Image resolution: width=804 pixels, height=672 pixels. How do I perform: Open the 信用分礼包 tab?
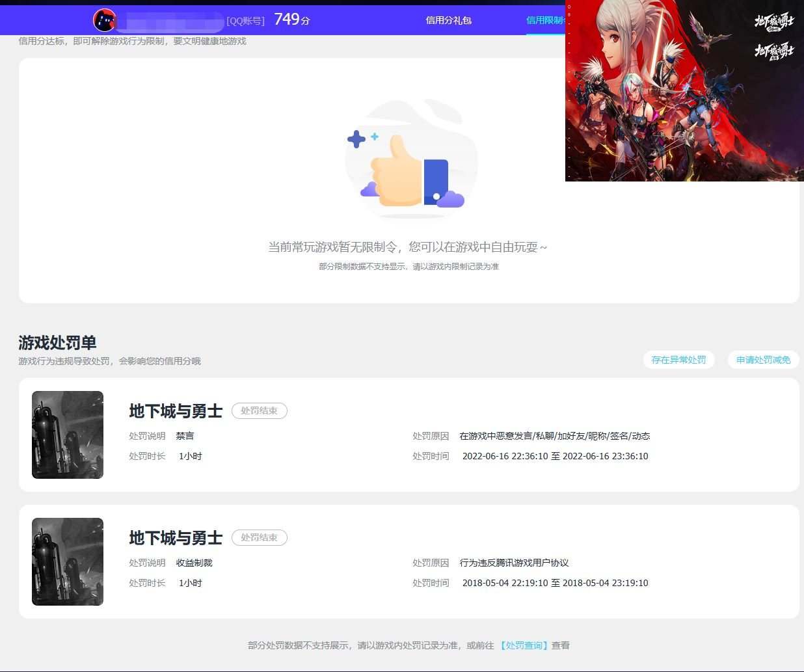(448, 20)
